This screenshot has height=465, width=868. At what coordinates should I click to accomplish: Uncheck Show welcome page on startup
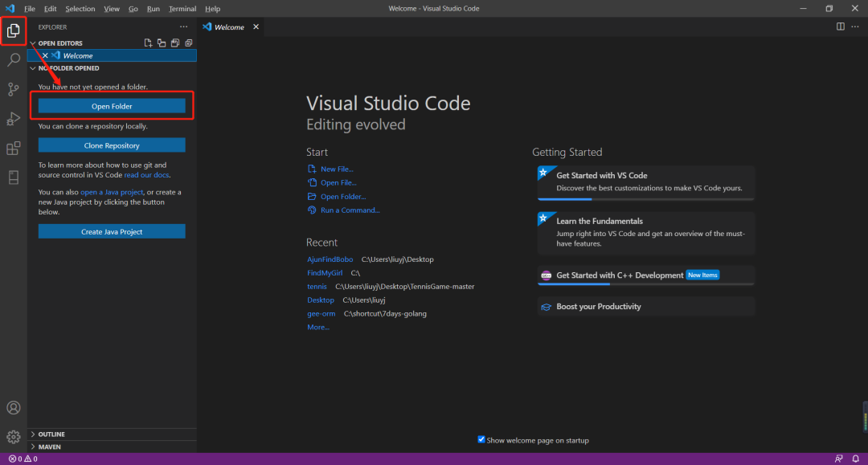point(481,439)
